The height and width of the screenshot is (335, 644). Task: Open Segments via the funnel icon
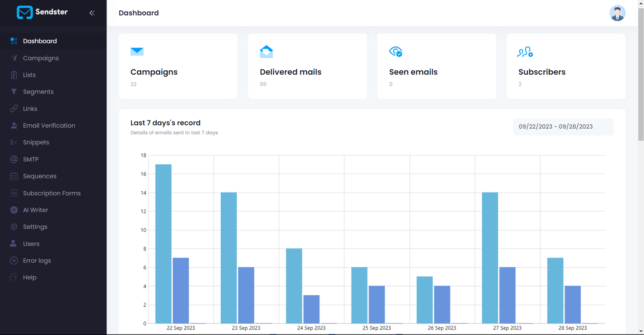14,91
